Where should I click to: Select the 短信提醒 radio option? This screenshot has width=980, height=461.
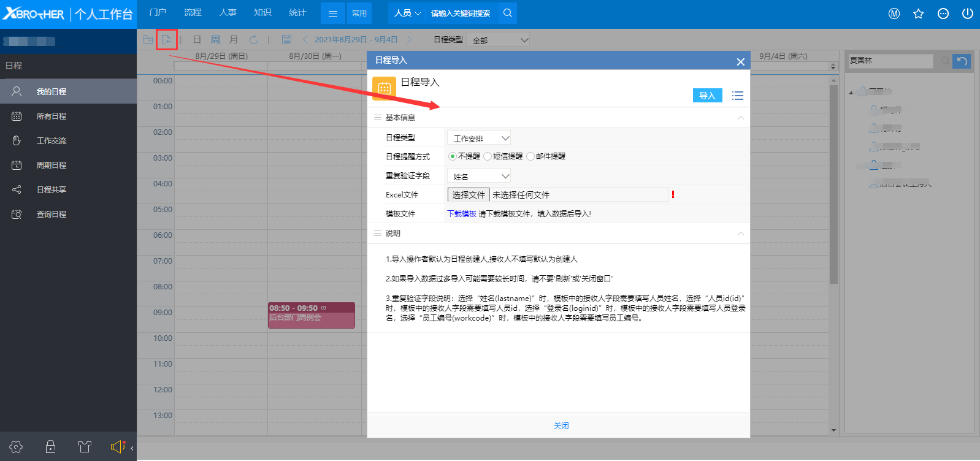click(x=488, y=156)
